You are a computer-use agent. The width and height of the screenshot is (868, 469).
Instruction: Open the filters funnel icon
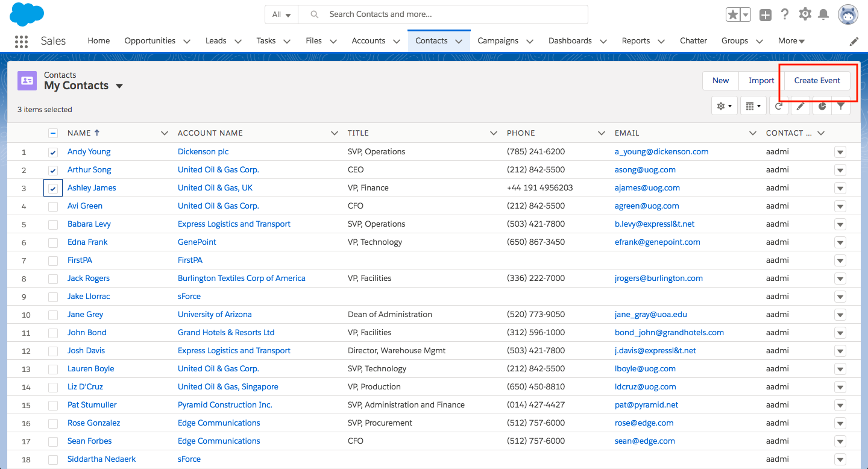point(840,106)
